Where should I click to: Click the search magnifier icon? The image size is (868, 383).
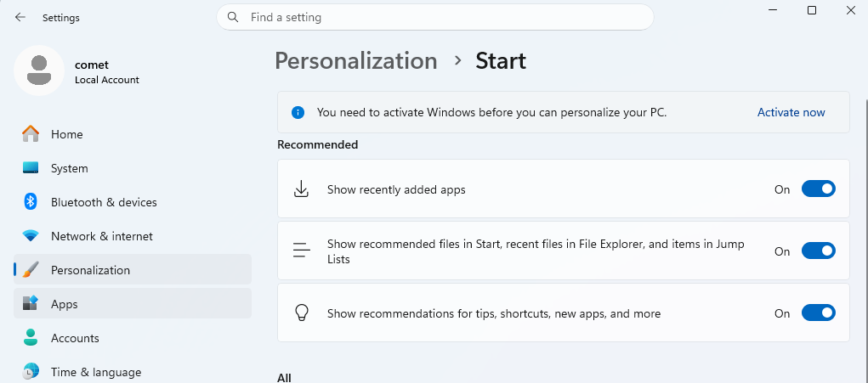click(233, 17)
